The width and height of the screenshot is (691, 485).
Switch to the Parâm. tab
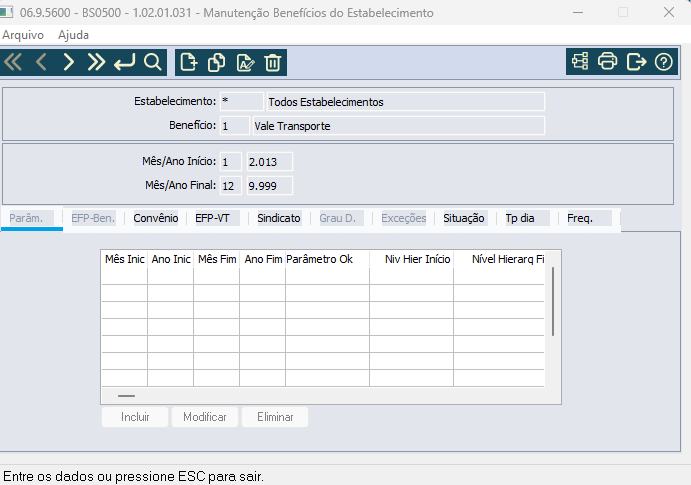(x=31, y=218)
